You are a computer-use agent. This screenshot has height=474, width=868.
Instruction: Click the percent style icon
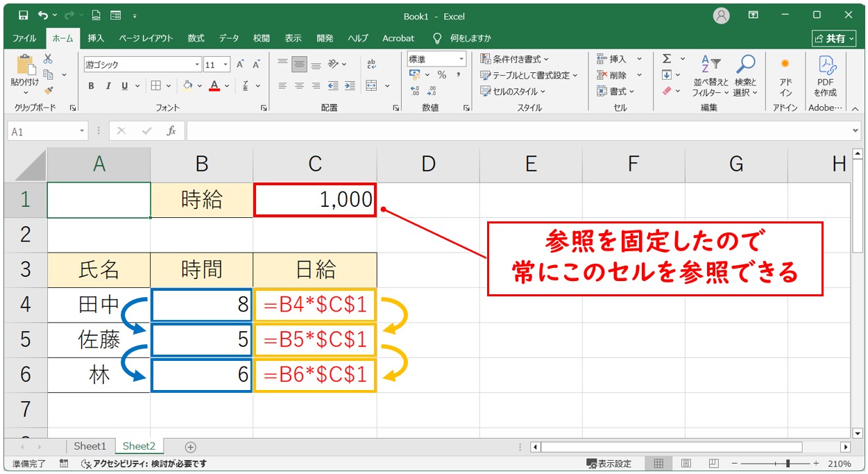coord(442,75)
